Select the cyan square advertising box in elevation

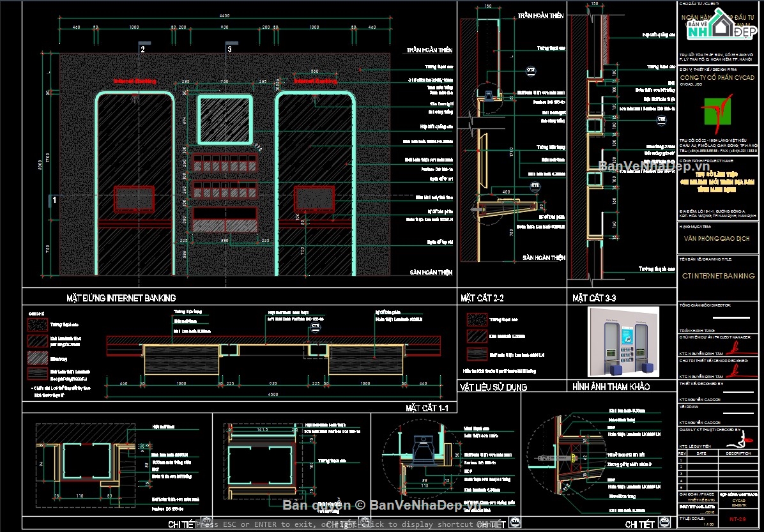tap(225, 119)
